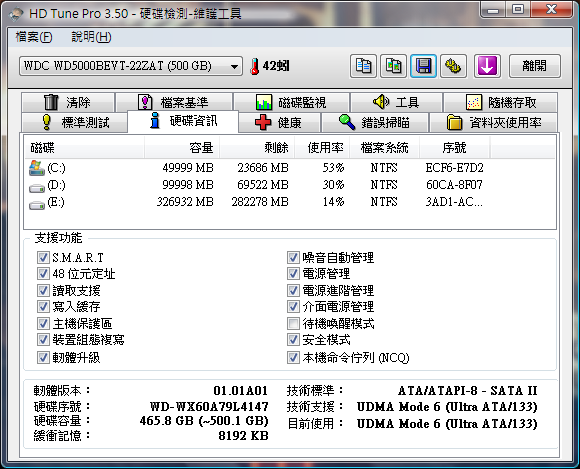580x469 pixels.
Task: Click the serial ECF6-E7D2
Action: click(455, 168)
